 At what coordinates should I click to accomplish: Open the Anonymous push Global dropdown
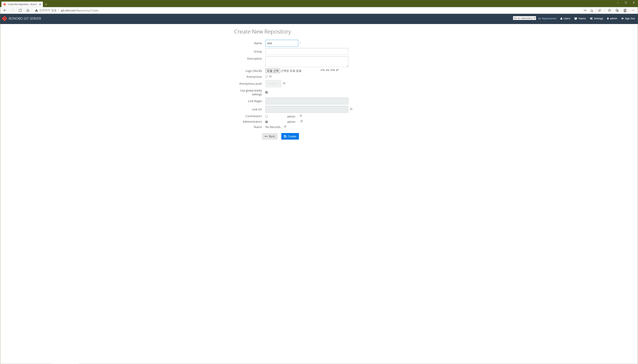(x=273, y=84)
